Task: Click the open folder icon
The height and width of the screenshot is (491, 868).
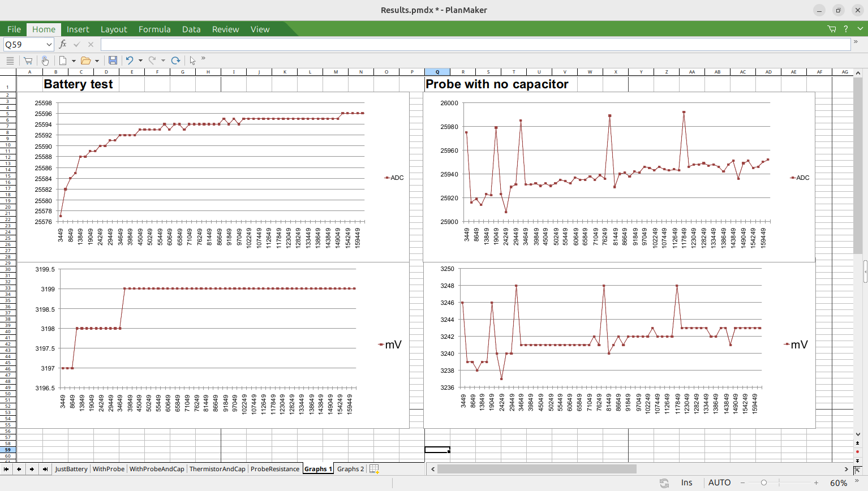Action: point(86,61)
